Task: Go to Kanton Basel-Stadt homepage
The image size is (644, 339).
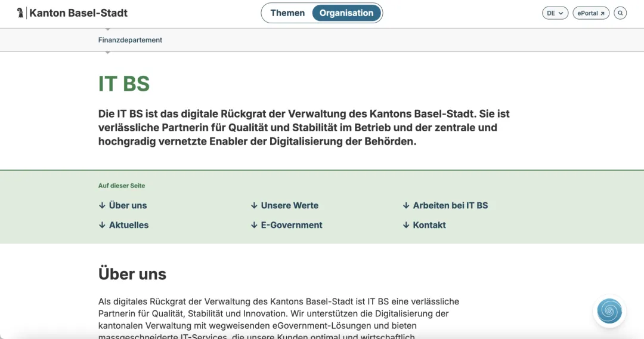Action: (x=78, y=13)
